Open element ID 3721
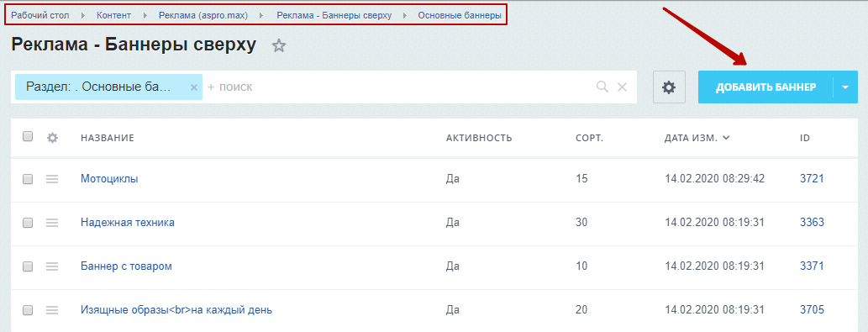The image size is (868, 332). (x=812, y=179)
